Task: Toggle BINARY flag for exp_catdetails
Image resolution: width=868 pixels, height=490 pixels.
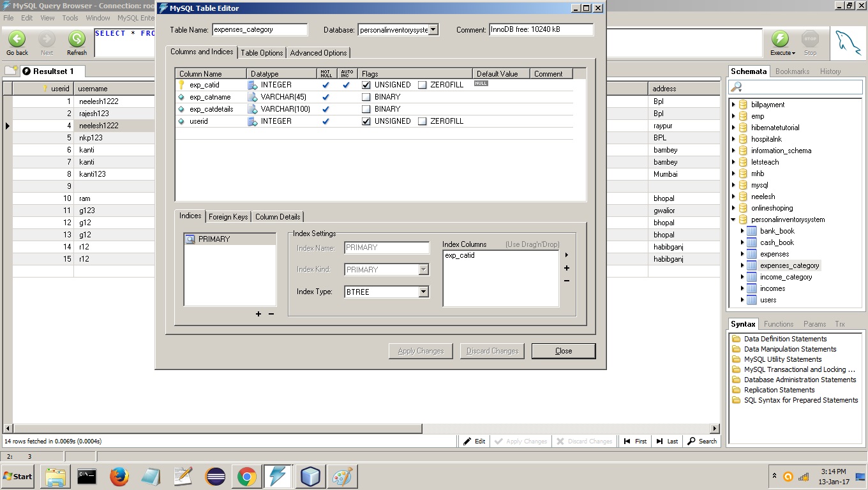Action: coord(366,109)
